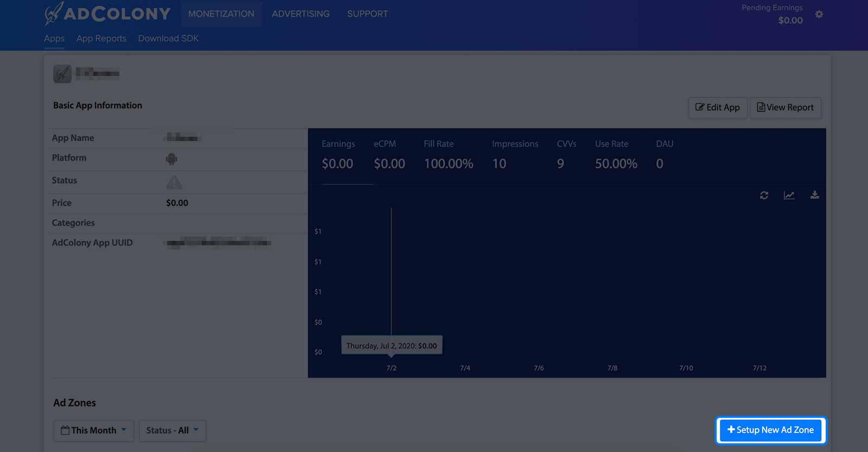This screenshot has height=452, width=868.
Task: Click the 7/6 date label on chart
Action: [x=539, y=368]
